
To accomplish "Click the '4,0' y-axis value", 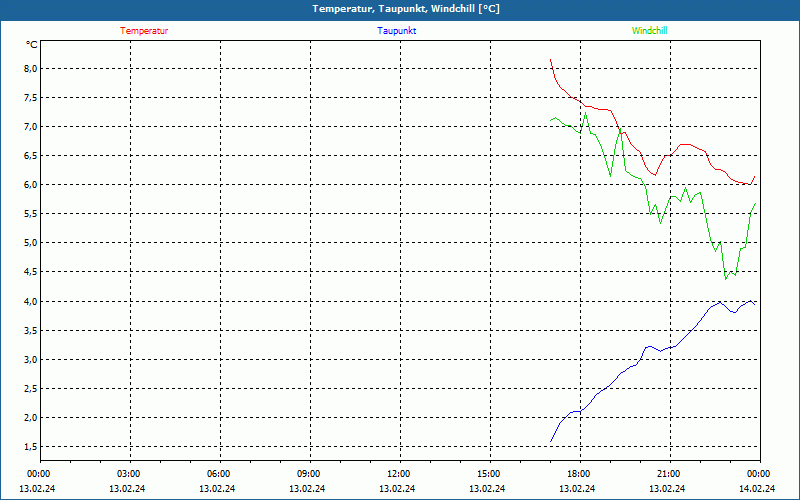I will 31,302.
